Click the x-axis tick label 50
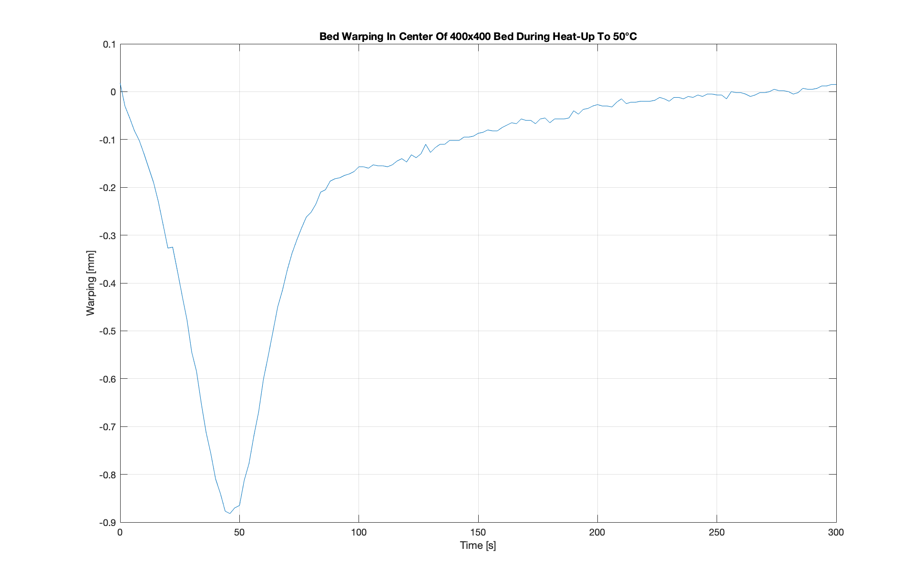This screenshot has width=924, height=587. [x=239, y=533]
